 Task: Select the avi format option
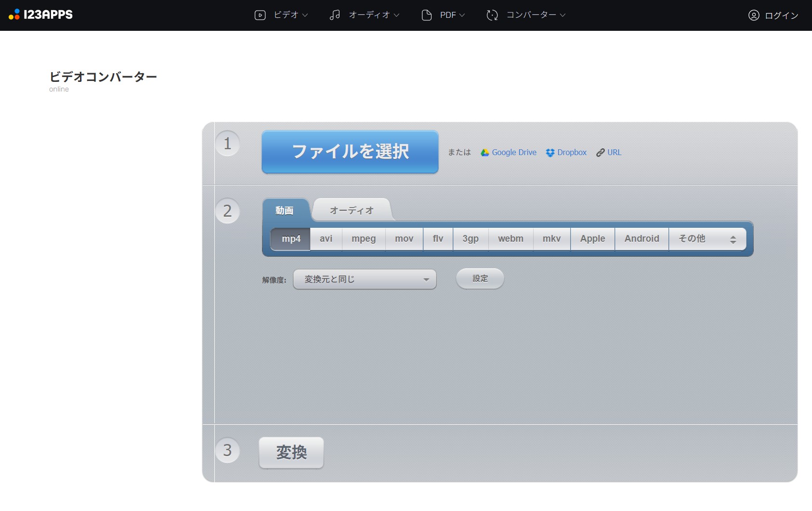click(326, 239)
